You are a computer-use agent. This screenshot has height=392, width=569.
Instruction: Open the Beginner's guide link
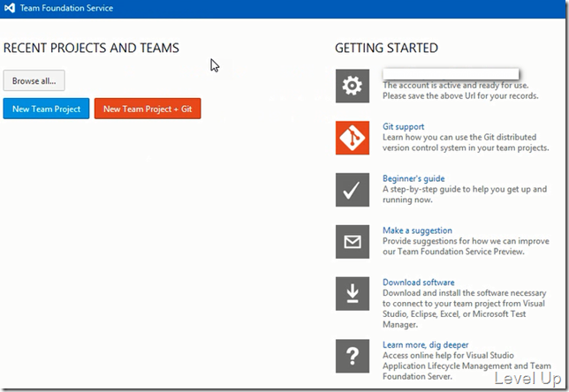point(413,178)
